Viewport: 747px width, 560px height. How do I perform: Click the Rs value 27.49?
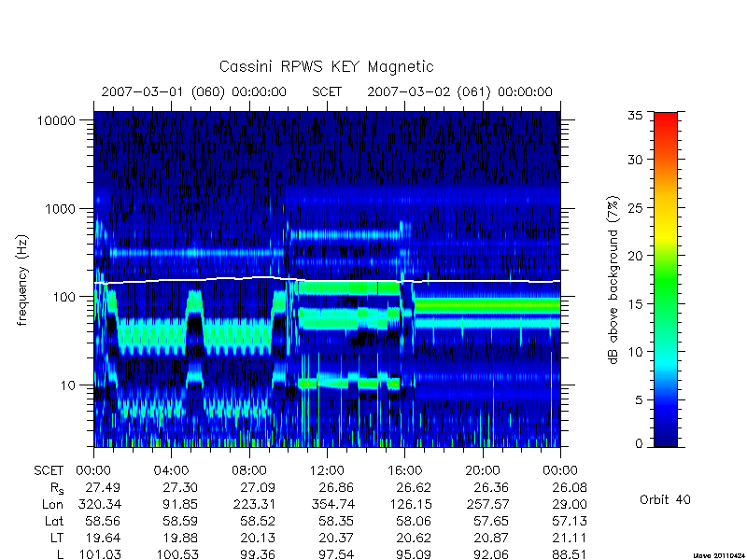103,487
